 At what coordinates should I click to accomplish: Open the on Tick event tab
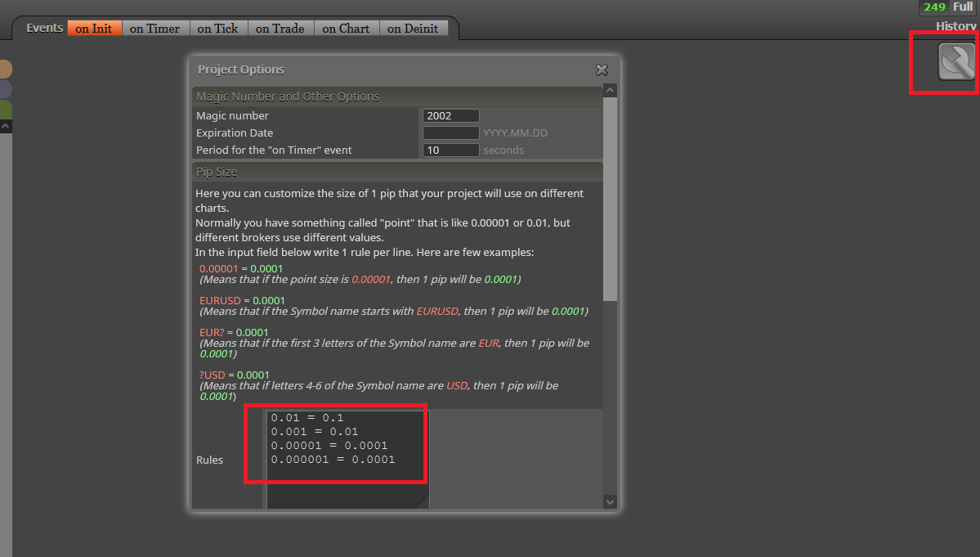coord(218,28)
